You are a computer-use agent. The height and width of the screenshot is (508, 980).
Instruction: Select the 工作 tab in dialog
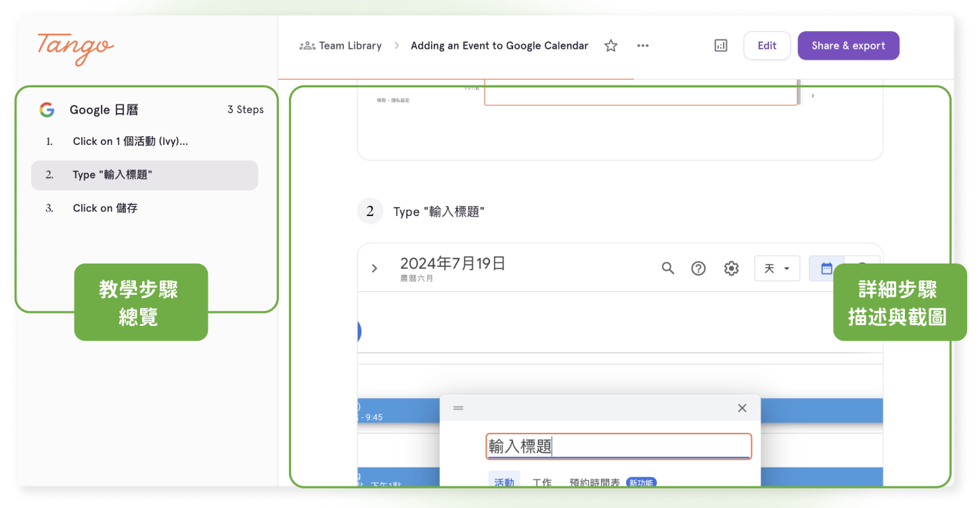(542, 482)
